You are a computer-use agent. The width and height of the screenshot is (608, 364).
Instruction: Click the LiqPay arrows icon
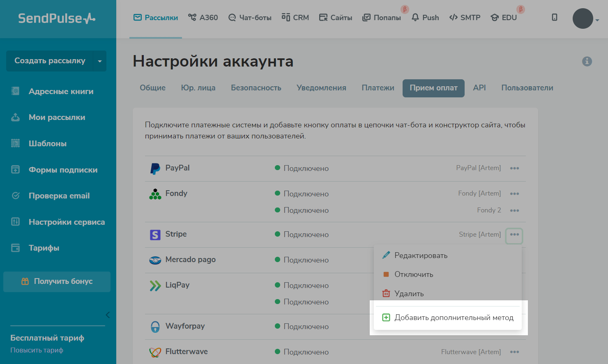click(x=155, y=286)
